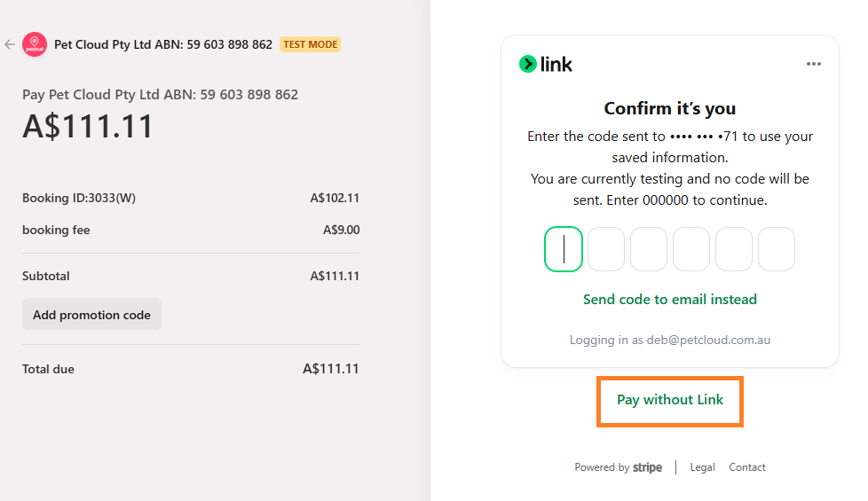Open the Legal link in the footer

(x=702, y=467)
